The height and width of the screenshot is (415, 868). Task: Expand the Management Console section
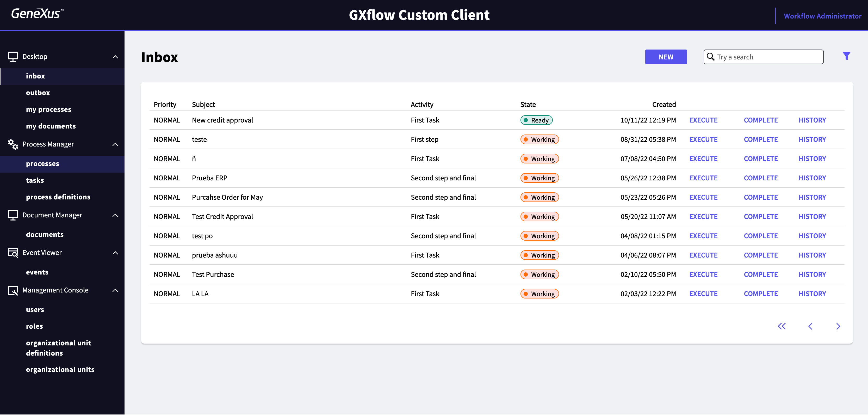(x=115, y=290)
